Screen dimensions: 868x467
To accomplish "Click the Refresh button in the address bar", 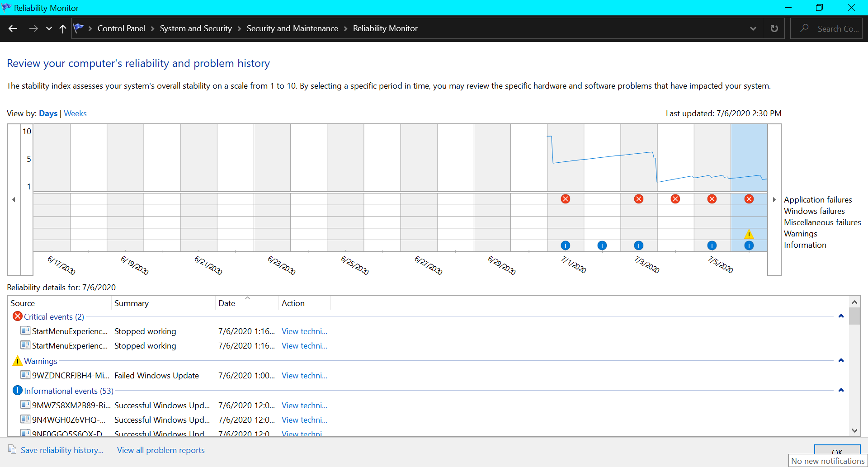I will coord(774,28).
